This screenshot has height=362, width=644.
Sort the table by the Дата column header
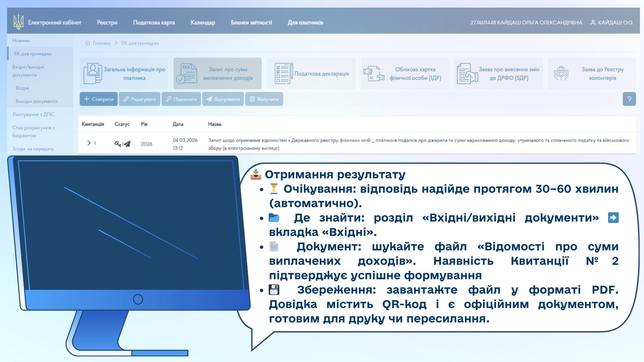click(x=178, y=124)
